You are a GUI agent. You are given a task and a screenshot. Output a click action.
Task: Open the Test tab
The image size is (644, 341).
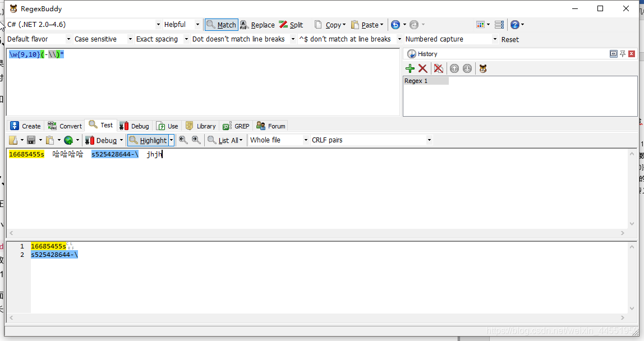[x=101, y=125]
